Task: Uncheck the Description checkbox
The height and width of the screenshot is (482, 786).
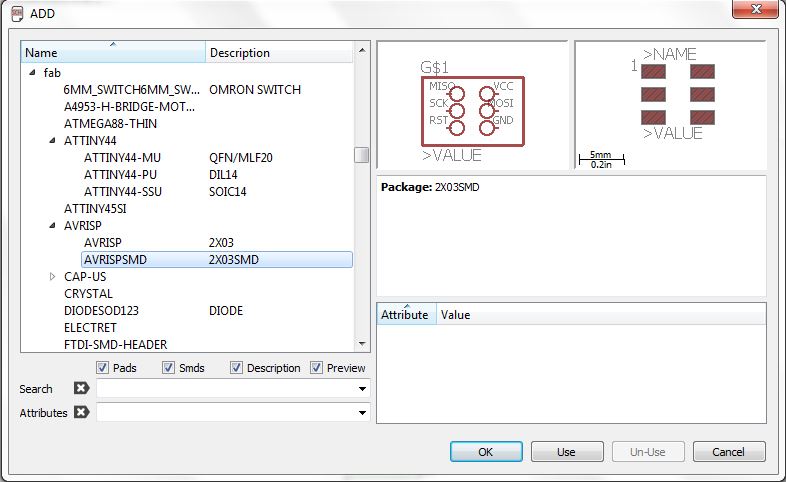Action: pos(236,367)
